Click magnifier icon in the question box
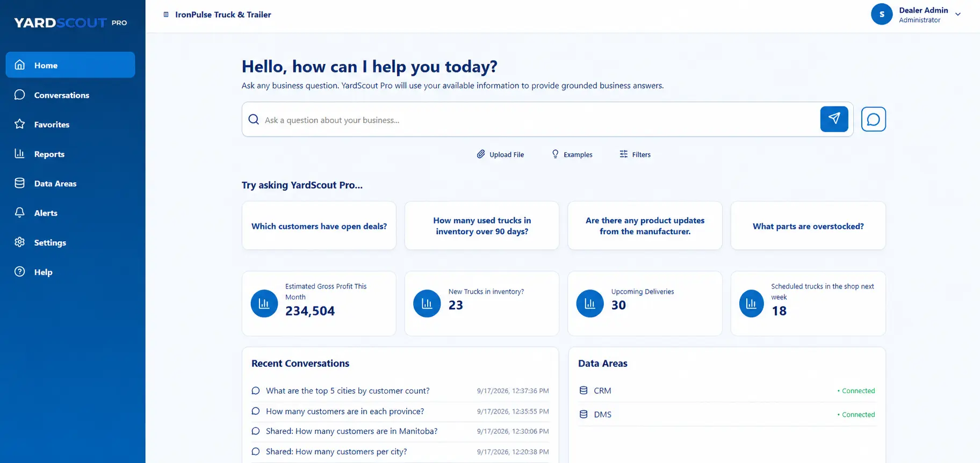The image size is (980, 463). 254,119
